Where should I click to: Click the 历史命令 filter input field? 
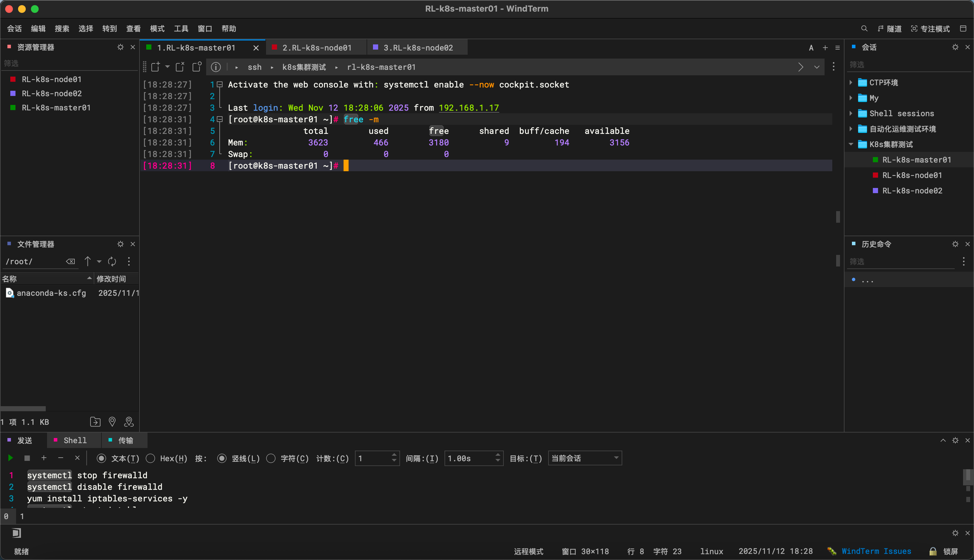(901, 262)
